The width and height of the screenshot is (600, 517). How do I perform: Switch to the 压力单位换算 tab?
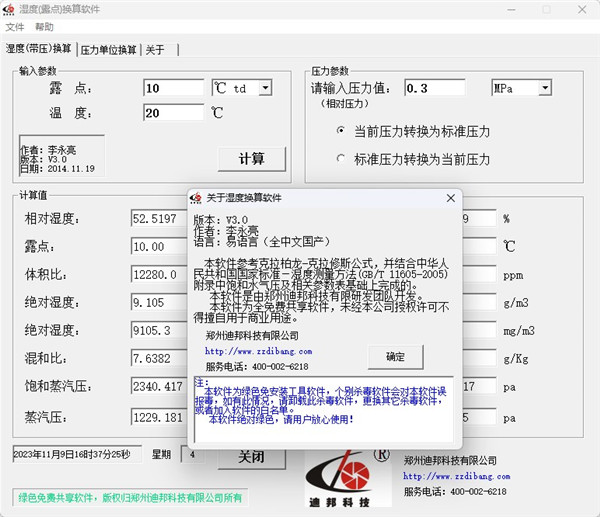[x=108, y=49]
